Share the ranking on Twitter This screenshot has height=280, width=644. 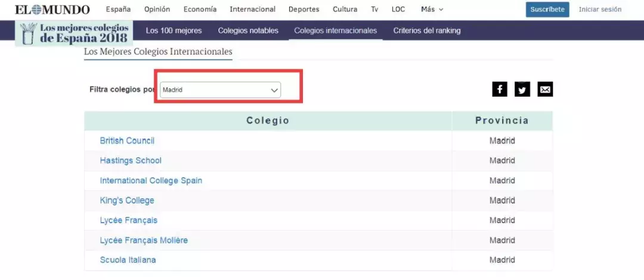click(x=522, y=89)
